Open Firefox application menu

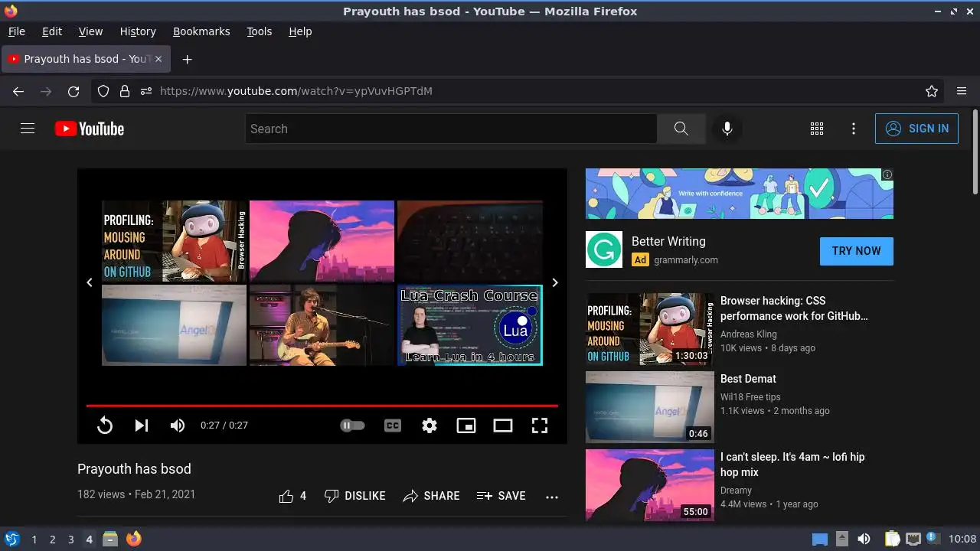962,91
